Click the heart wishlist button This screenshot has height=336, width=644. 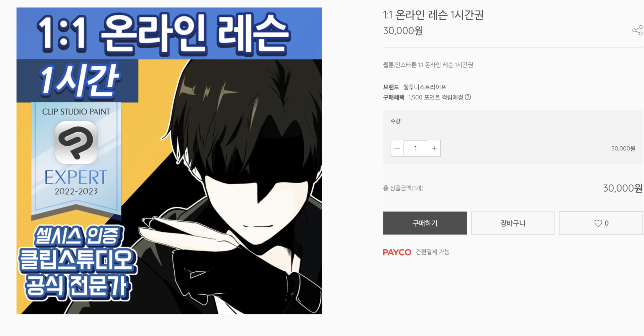tap(601, 223)
